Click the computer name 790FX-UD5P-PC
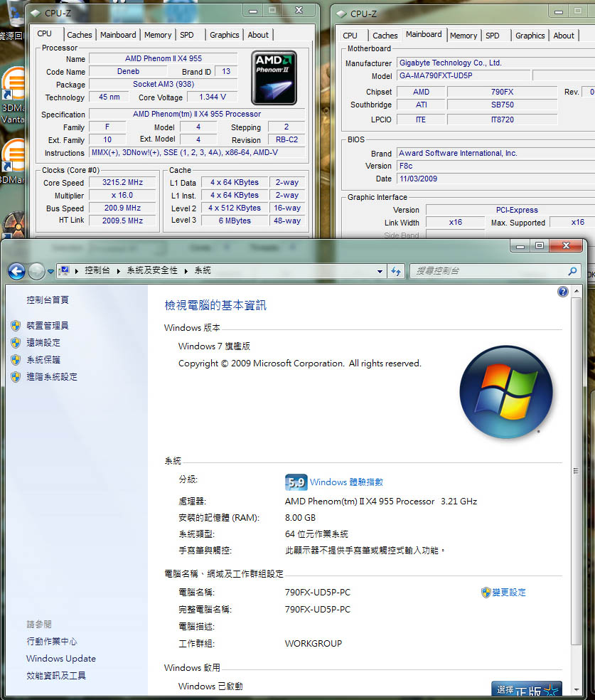Image resolution: width=595 pixels, height=700 pixels. click(x=318, y=593)
